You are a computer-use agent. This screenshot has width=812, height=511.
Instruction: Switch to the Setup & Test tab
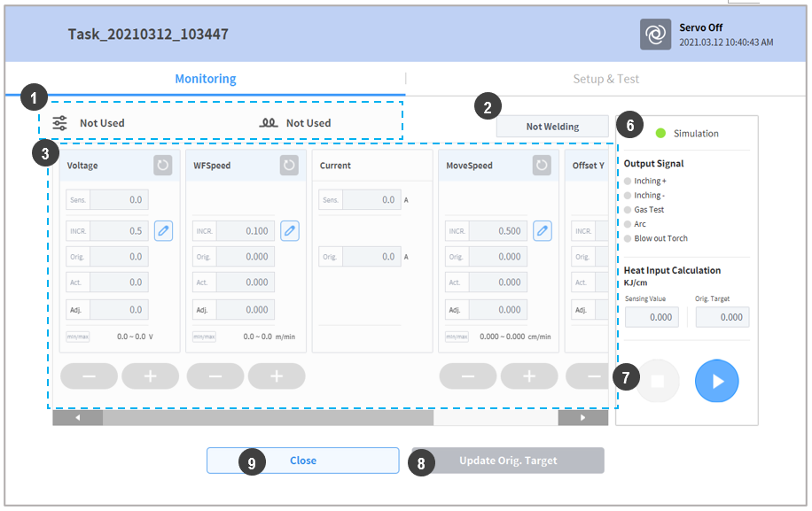tap(605, 79)
